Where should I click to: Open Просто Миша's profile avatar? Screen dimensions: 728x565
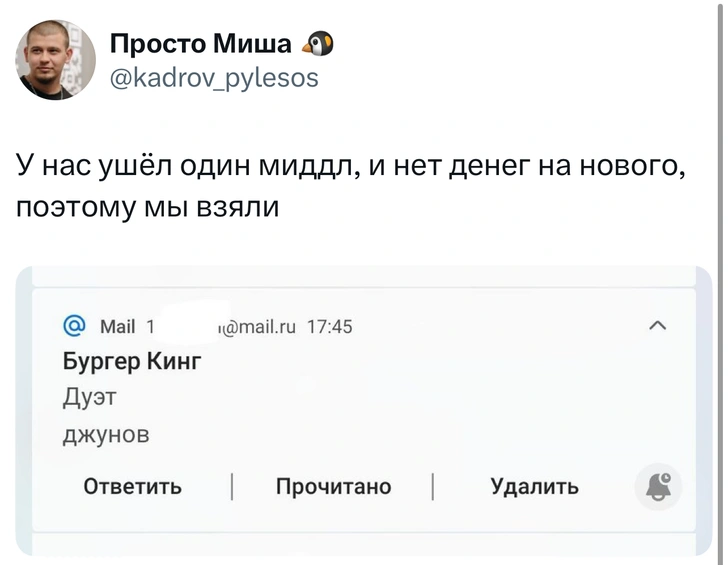[x=56, y=60]
